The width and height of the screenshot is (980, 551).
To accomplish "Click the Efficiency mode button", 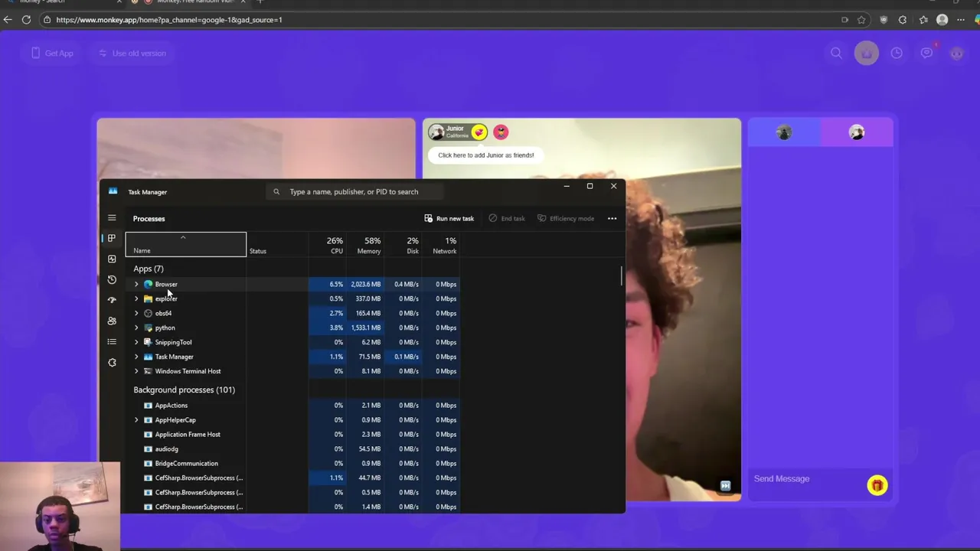I will (566, 219).
